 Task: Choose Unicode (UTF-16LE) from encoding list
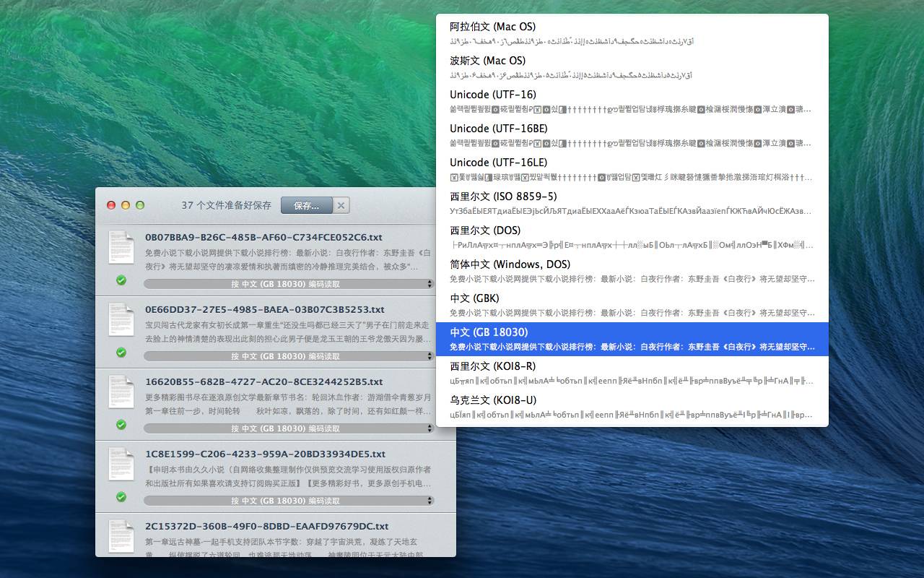pyautogui.click(x=632, y=169)
